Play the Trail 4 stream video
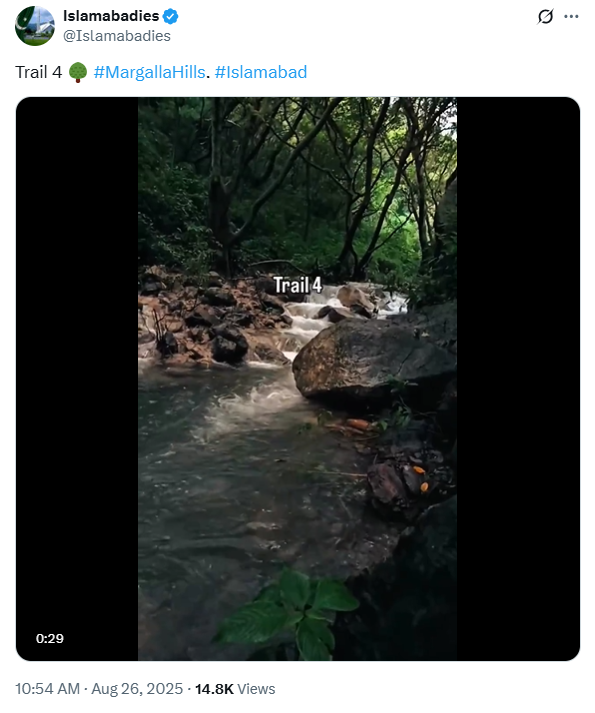Screen dimensions: 595x713 298,378
